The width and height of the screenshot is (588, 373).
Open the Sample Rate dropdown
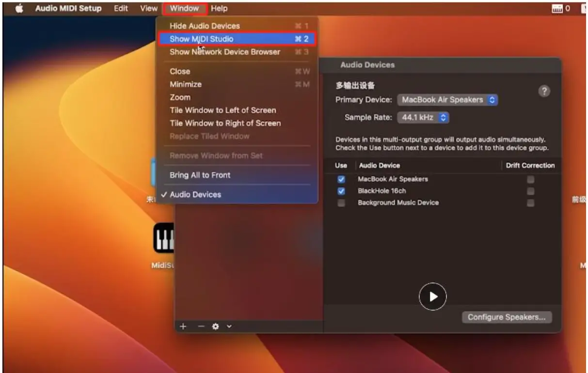pos(423,117)
